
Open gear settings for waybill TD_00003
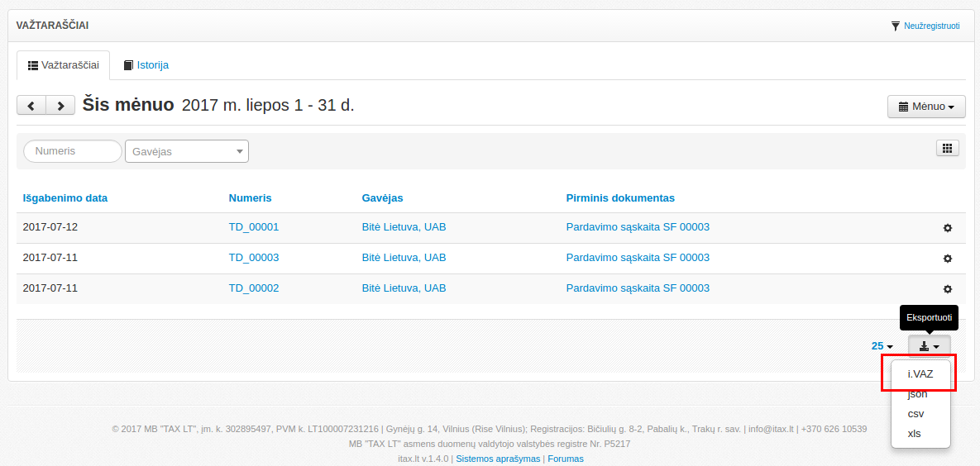click(948, 259)
